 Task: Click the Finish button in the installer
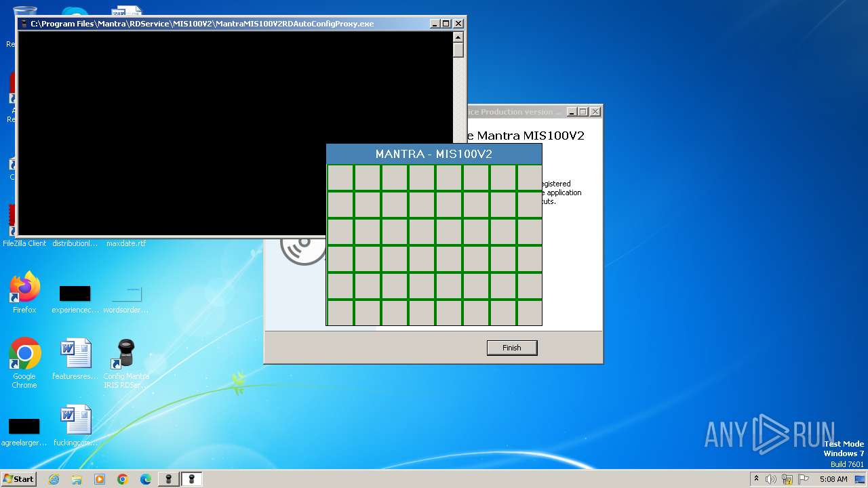[x=512, y=348]
